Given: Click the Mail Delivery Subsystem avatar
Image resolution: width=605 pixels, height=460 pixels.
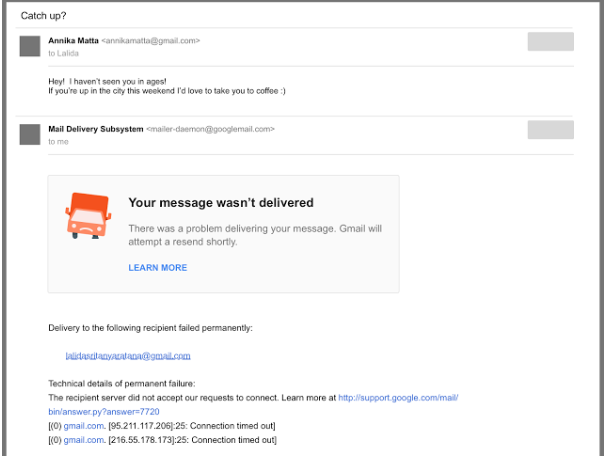Looking at the screenshot, I should [x=30, y=134].
